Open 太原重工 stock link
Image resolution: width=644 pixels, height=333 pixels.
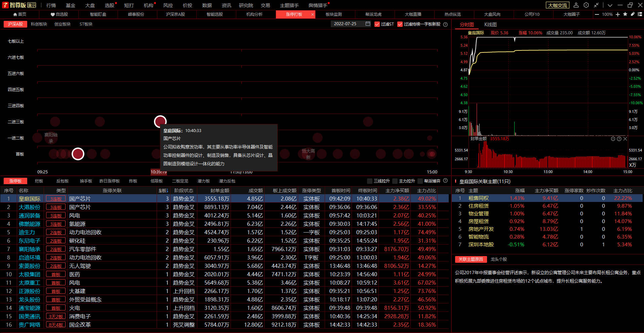pos(30,283)
